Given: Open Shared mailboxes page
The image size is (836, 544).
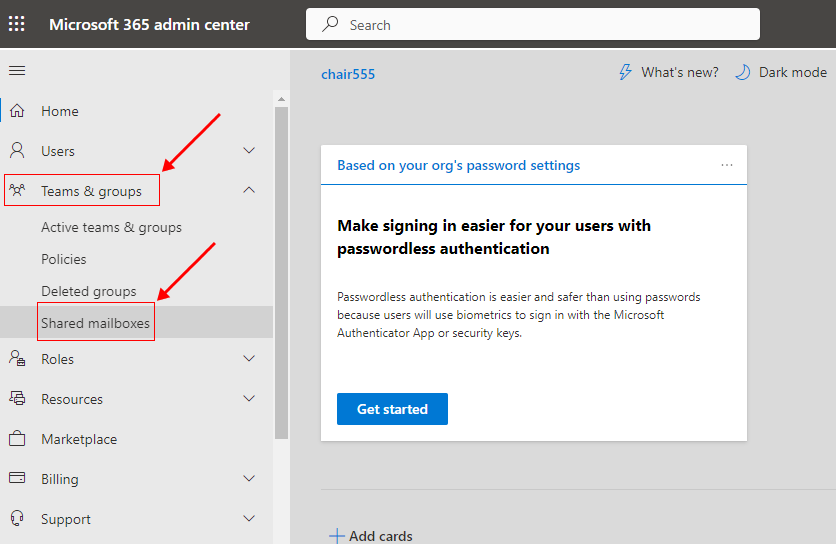Looking at the screenshot, I should click(x=95, y=323).
